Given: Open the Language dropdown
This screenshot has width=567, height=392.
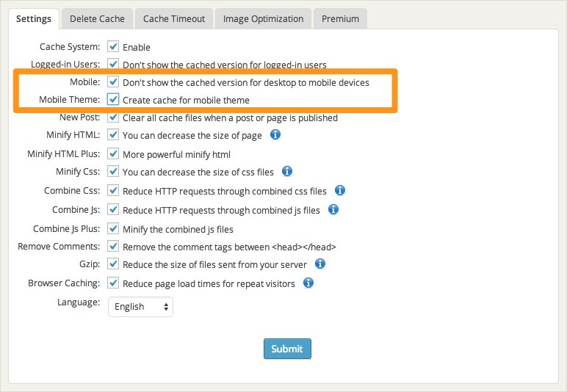Looking at the screenshot, I should pyautogui.click(x=140, y=307).
